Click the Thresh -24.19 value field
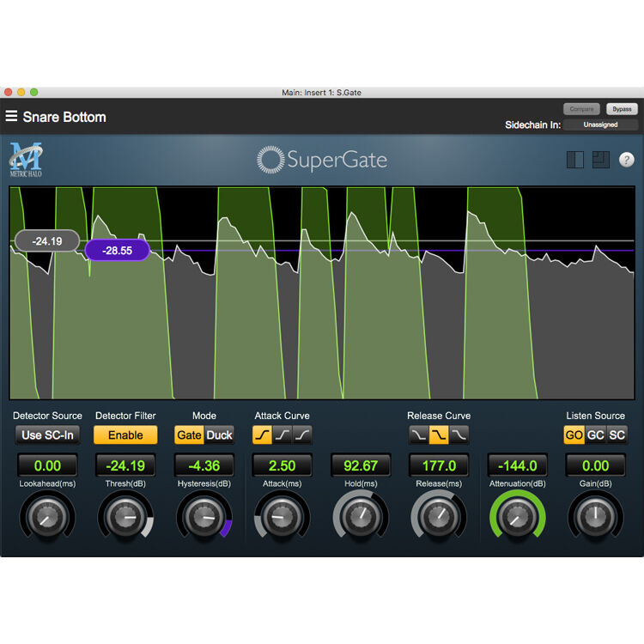The height and width of the screenshot is (644, 644). pyautogui.click(x=125, y=465)
